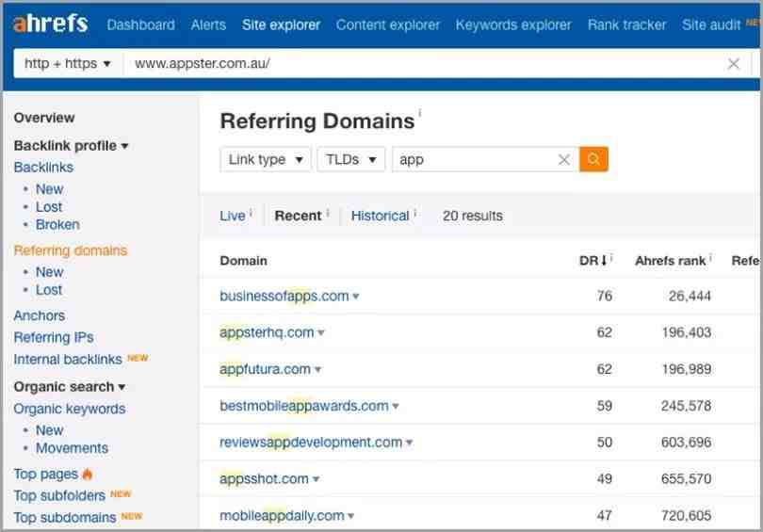Image resolution: width=763 pixels, height=532 pixels.
Task: Click the info icon next to DR column
Action: click(x=611, y=257)
